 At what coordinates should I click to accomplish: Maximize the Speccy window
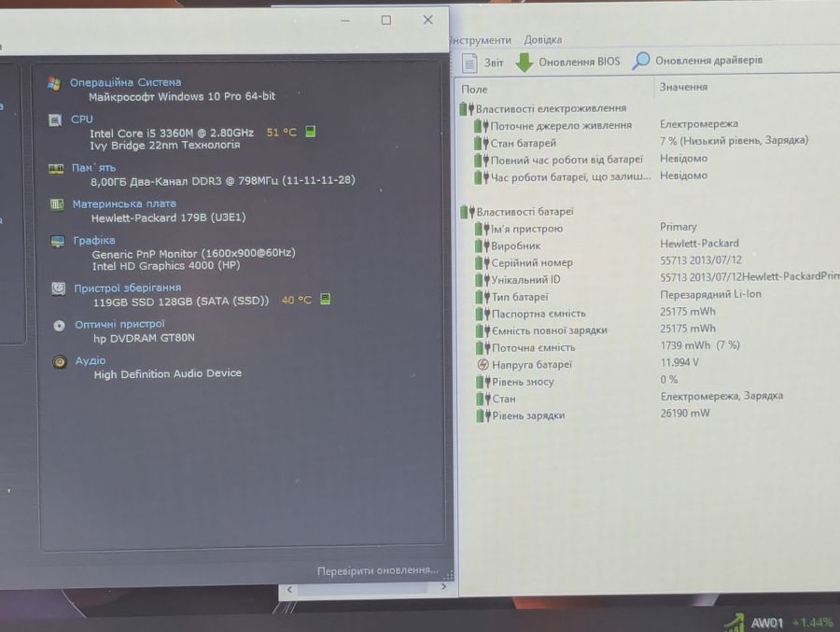pyautogui.click(x=385, y=21)
